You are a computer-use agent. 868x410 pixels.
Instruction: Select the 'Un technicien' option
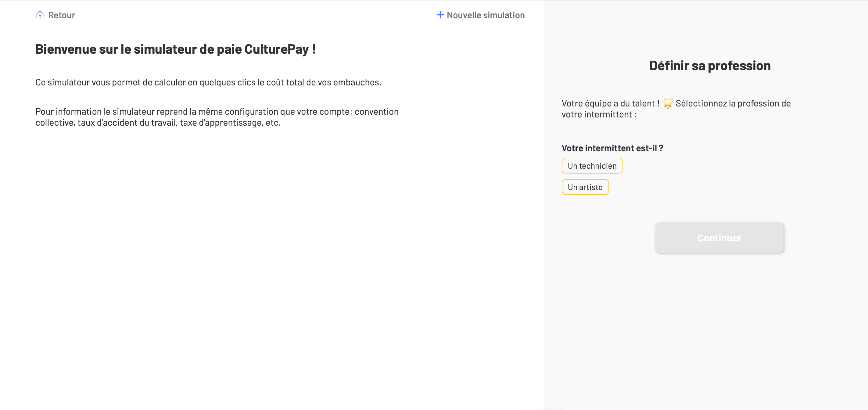tap(592, 166)
